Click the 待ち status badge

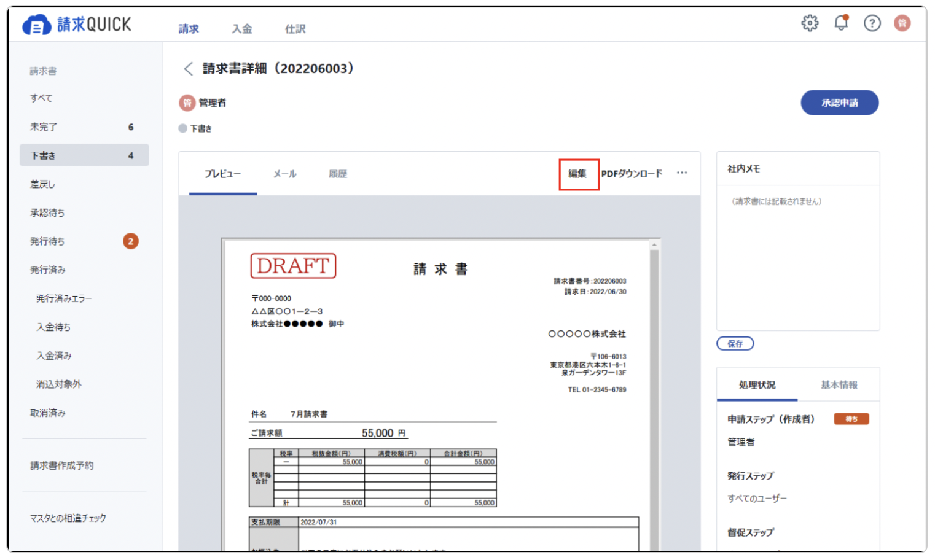(851, 419)
